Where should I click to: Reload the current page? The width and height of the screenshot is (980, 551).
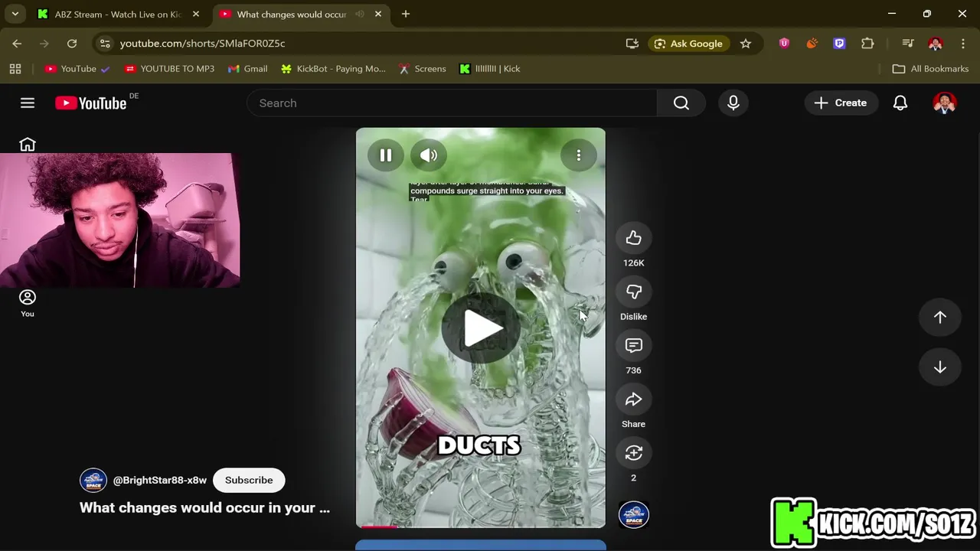[72, 44]
